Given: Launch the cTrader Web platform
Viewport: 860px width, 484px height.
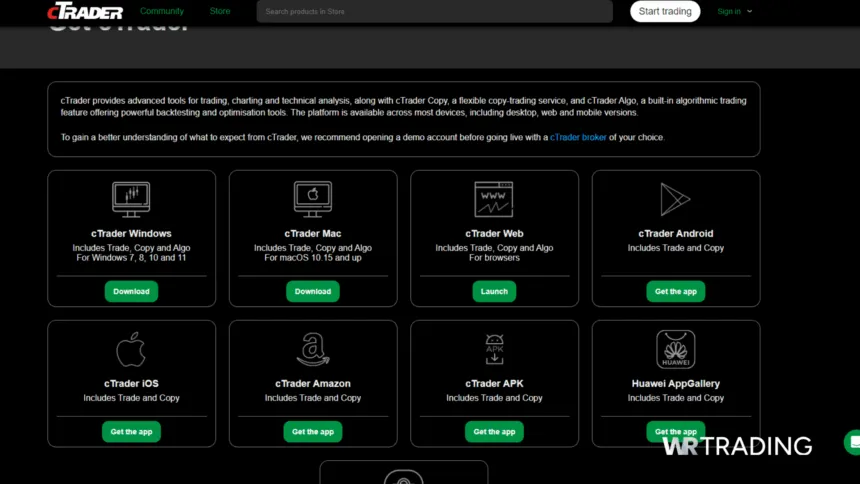Looking at the screenshot, I should tap(494, 291).
